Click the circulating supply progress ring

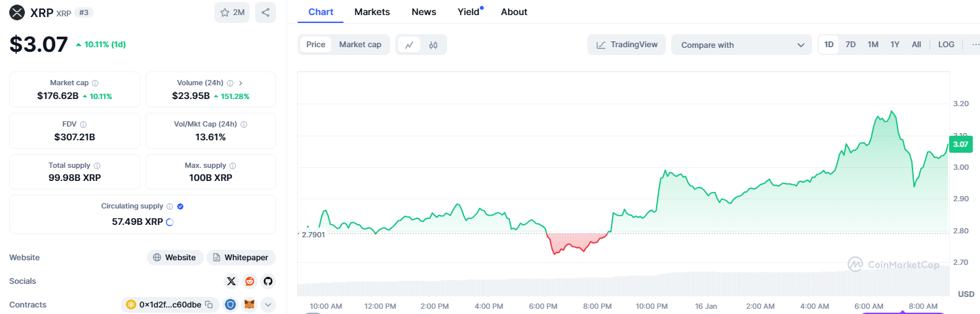tap(170, 222)
